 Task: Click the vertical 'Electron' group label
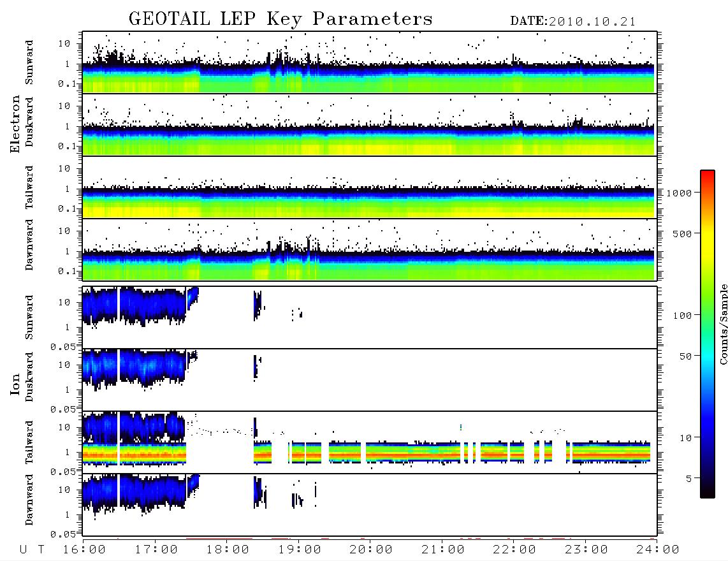point(15,124)
